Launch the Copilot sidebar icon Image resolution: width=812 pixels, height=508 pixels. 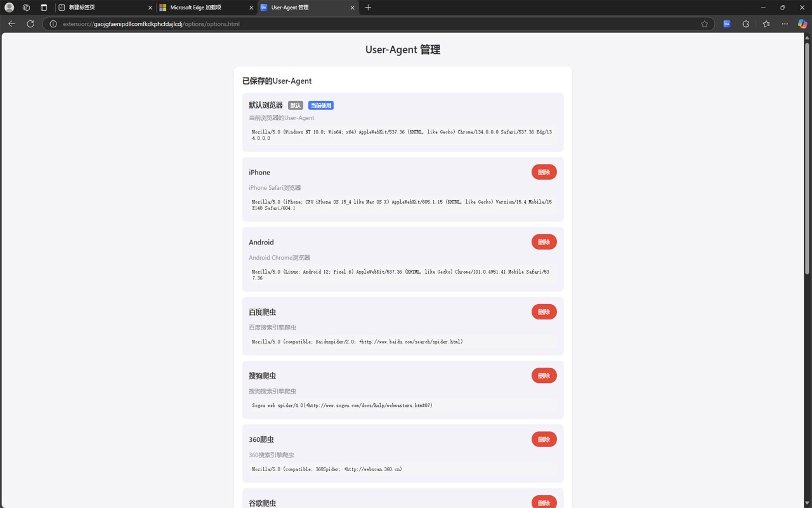point(802,24)
